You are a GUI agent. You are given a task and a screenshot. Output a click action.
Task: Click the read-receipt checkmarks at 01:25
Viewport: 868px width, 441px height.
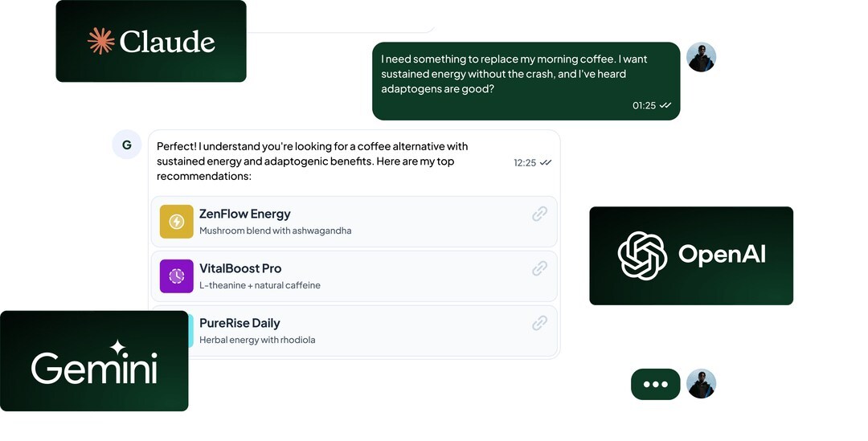[x=665, y=105]
